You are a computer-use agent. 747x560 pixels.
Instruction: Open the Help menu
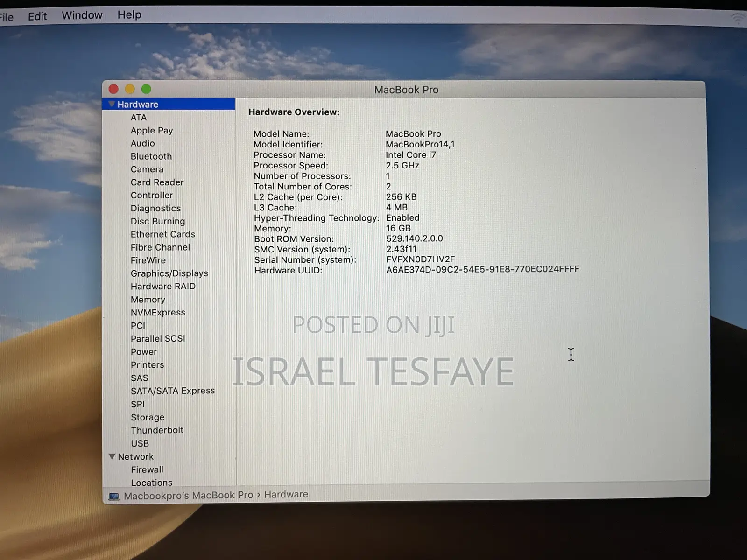(x=129, y=15)
